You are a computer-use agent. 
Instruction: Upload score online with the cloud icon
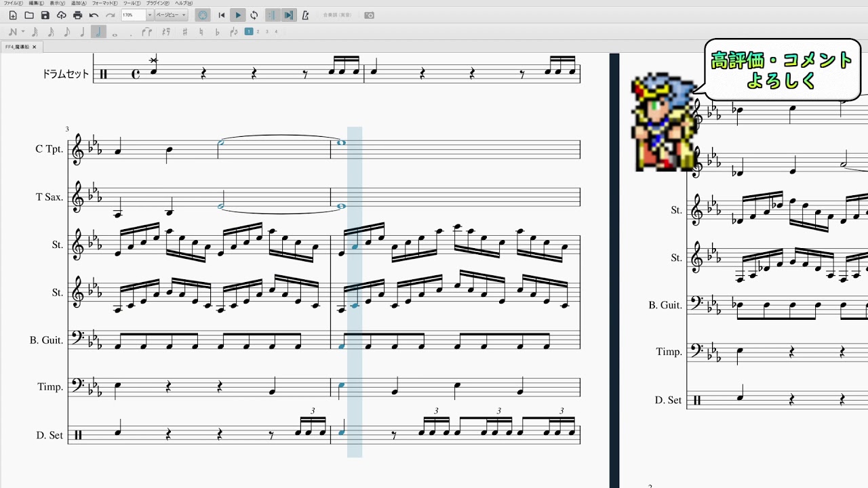[x=61, y=15]
